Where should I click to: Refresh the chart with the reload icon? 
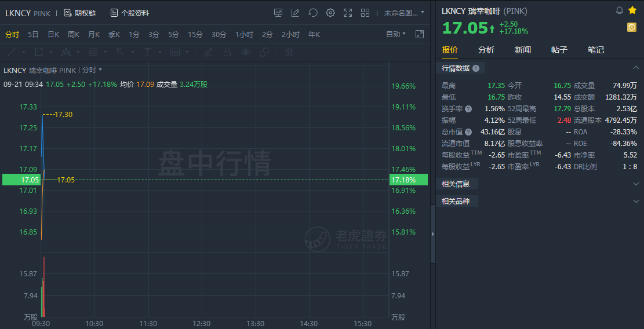313,13
